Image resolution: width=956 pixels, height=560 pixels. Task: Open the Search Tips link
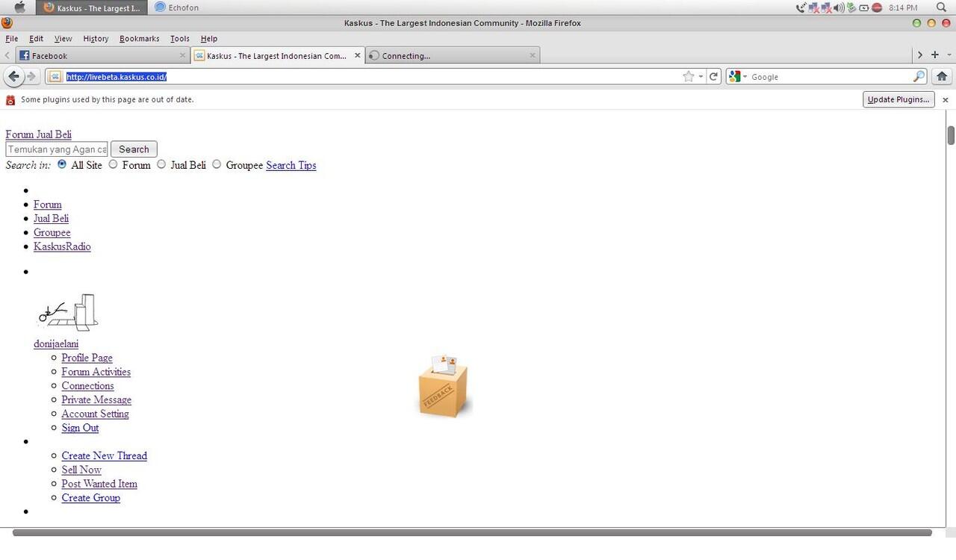pyautogui.click(x=291, y=165)
